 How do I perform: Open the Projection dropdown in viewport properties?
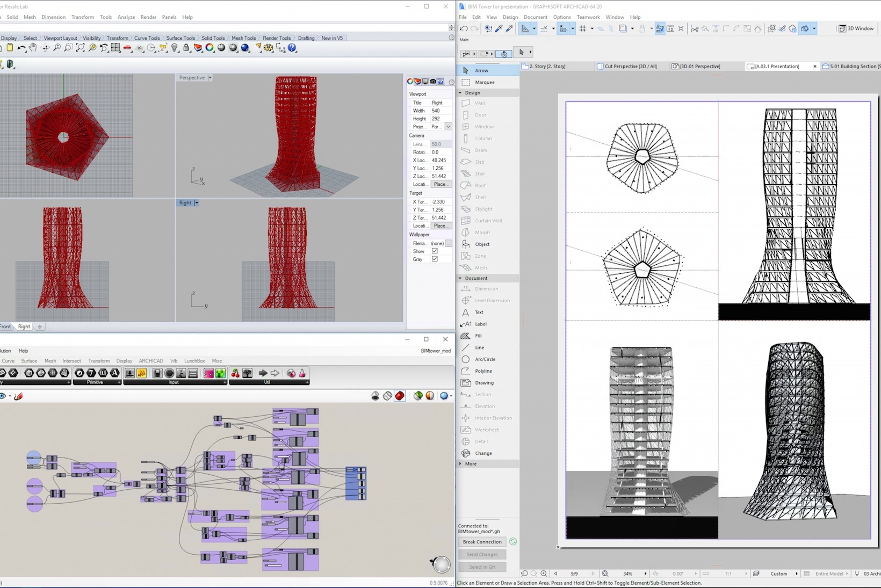[x=448, y=127]
